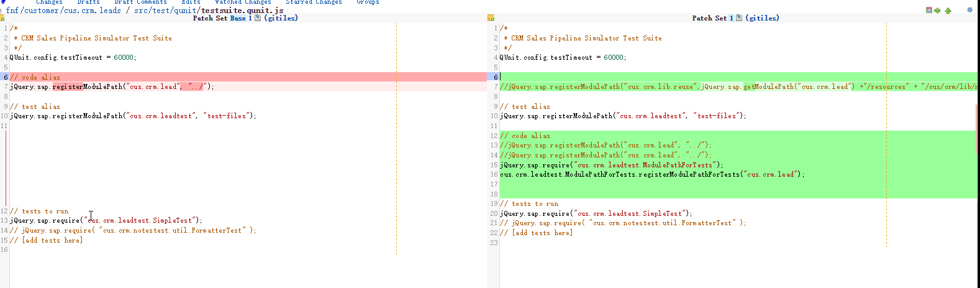Click deleted line '// code alias' on left
Viewport: 980px width, 288px height.
point(35,77)
